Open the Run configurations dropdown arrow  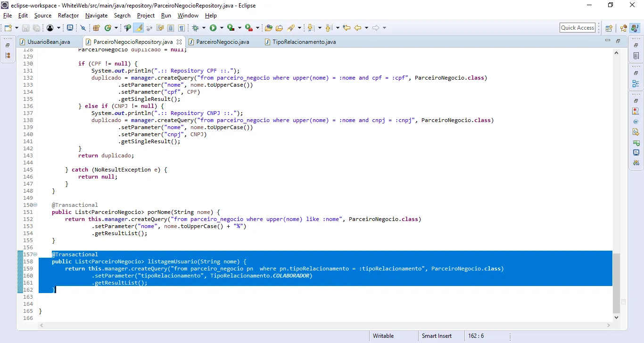click(221, 28)
